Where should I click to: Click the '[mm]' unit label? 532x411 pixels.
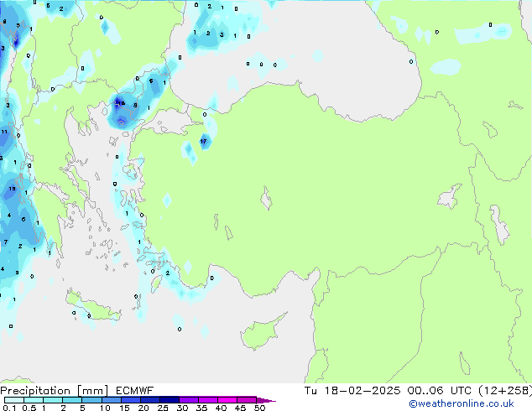pyautogui.click(x=92, y=391)
